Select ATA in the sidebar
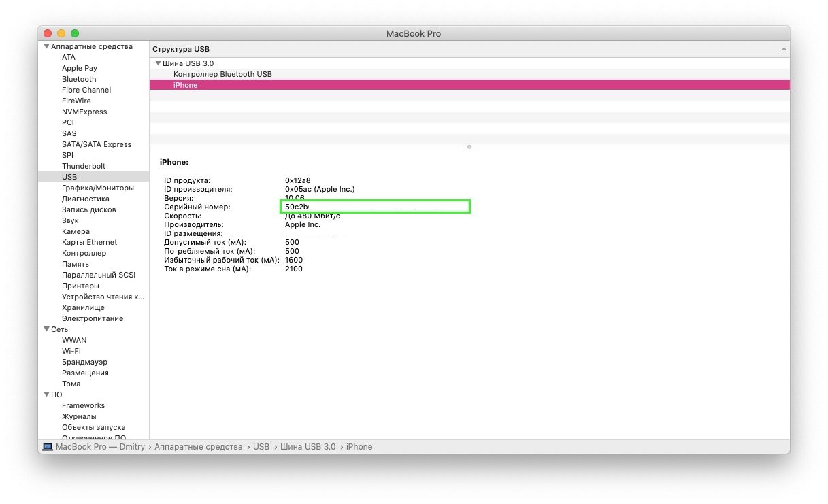The width and height of the screenshot is (828, 504). pyautogui.click(x=69, y=57)
